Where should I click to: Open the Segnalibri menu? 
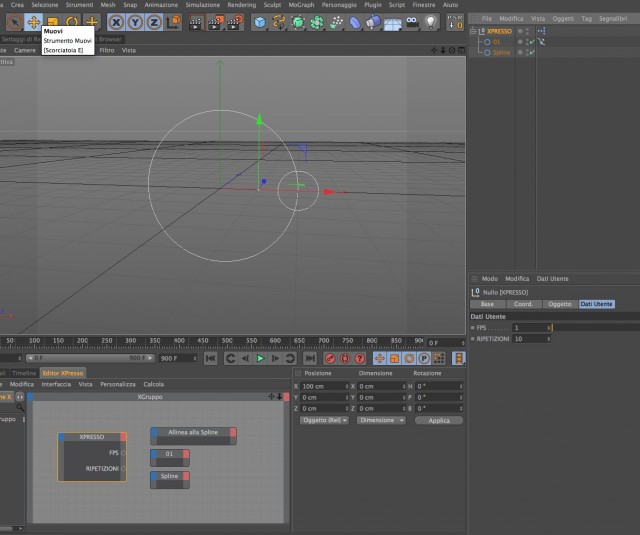(613, 18)
